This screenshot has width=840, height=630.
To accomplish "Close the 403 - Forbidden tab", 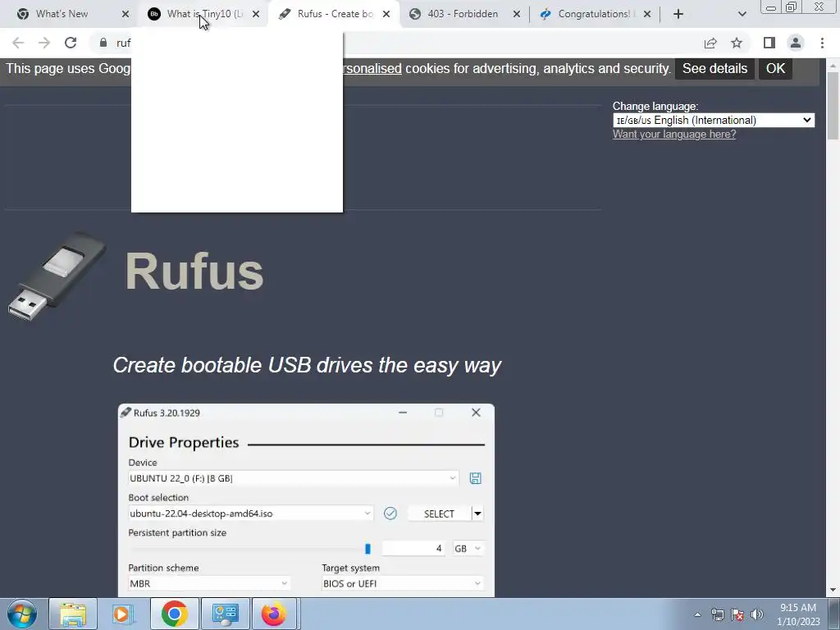I will click(x=517, y=14).
